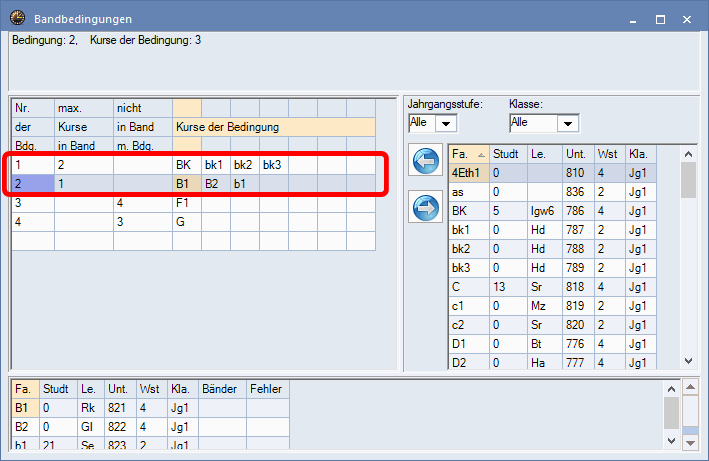Click max. Kurse cell of condition 1

(x=83, y=164)
